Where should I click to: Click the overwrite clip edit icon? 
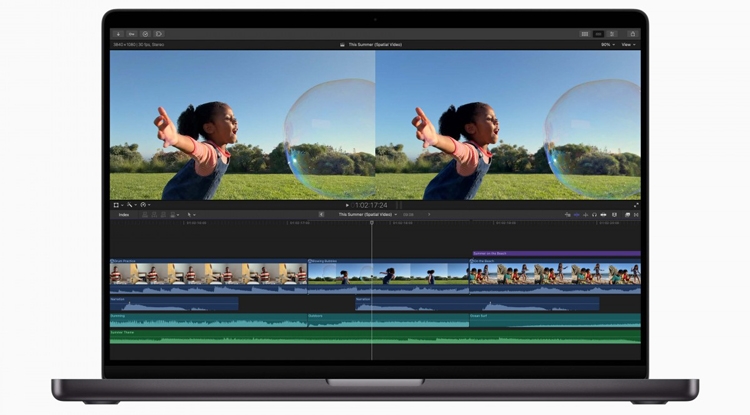(x=173, y=215)
